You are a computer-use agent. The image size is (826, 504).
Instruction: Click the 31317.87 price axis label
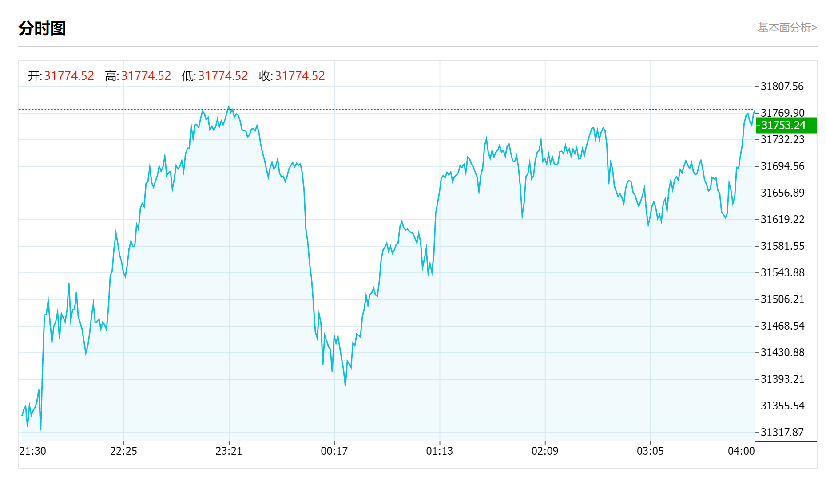[782, 433]
